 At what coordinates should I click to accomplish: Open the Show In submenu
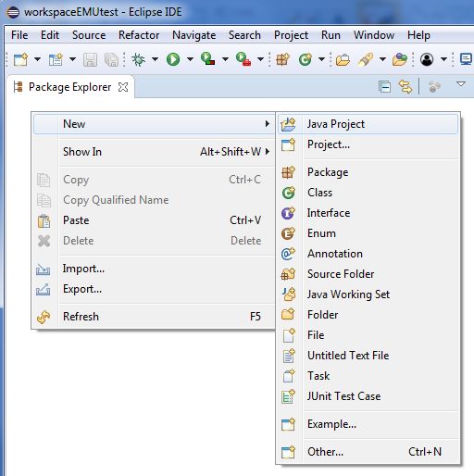coord(154,152)
